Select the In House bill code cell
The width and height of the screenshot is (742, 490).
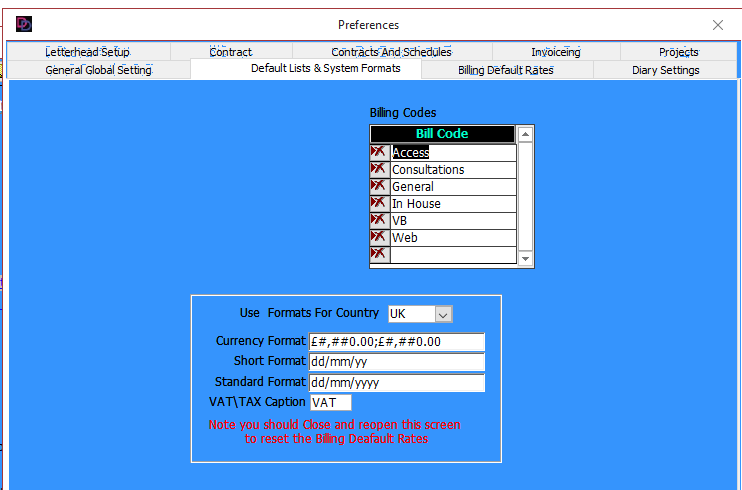point(453,204)
